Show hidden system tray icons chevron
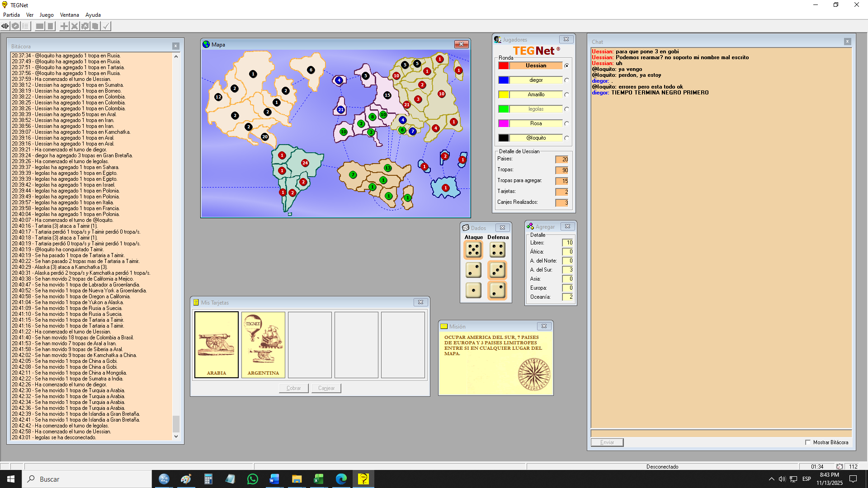The height and width of the screenshot is (488, 868). 771,479
